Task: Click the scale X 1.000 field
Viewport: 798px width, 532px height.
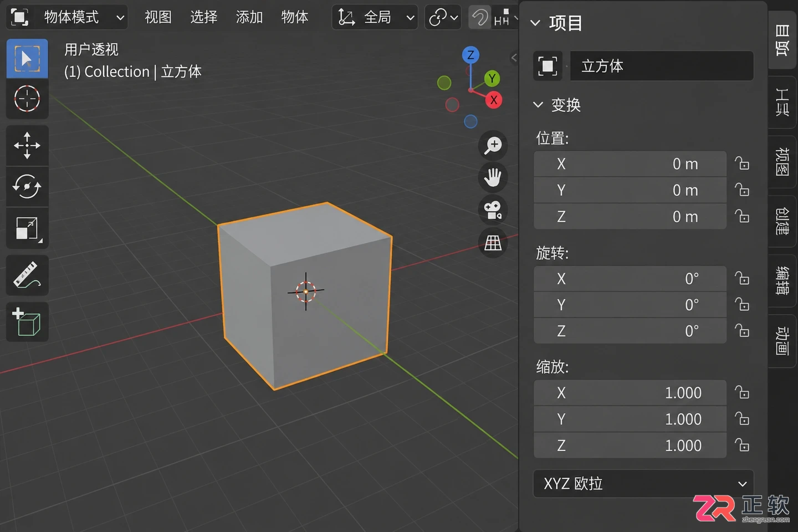Action: [630, 393]
